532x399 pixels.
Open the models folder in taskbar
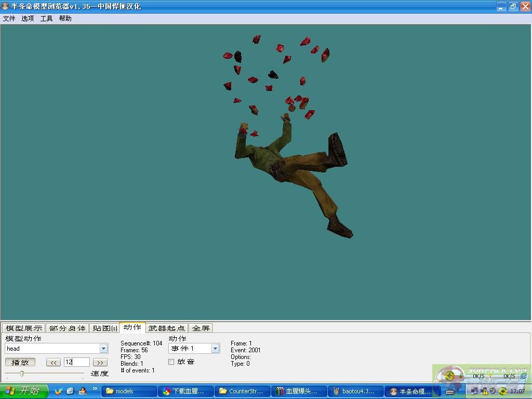[x=129, y=391]
